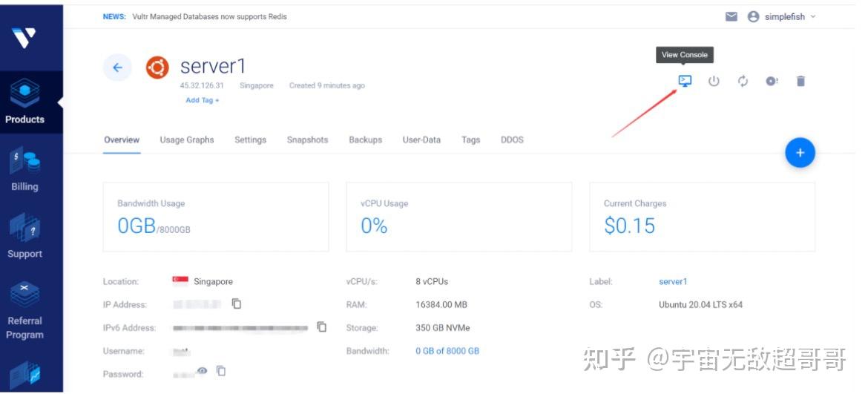Viewport: 868px width, 394px height.
Task: Click the blue plus deploy button
Action: 800,153
